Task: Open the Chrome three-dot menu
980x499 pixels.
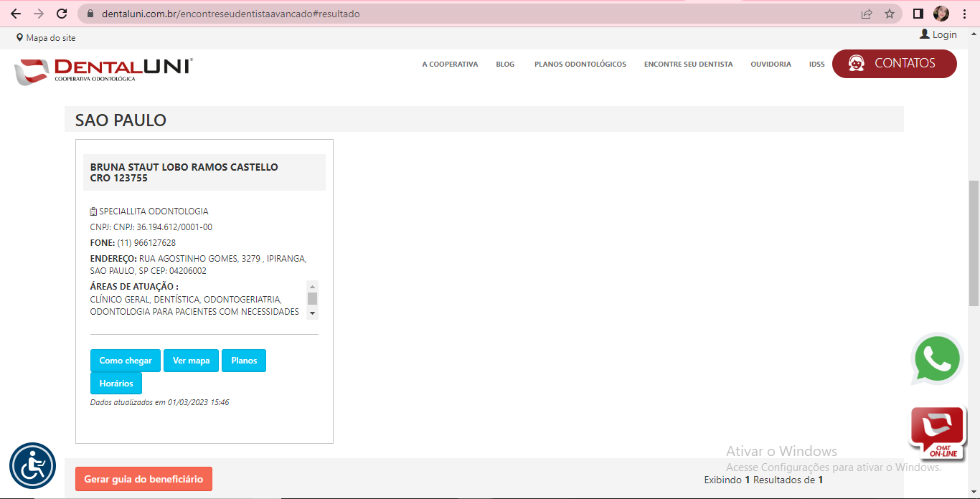Action: click(964, 14)
